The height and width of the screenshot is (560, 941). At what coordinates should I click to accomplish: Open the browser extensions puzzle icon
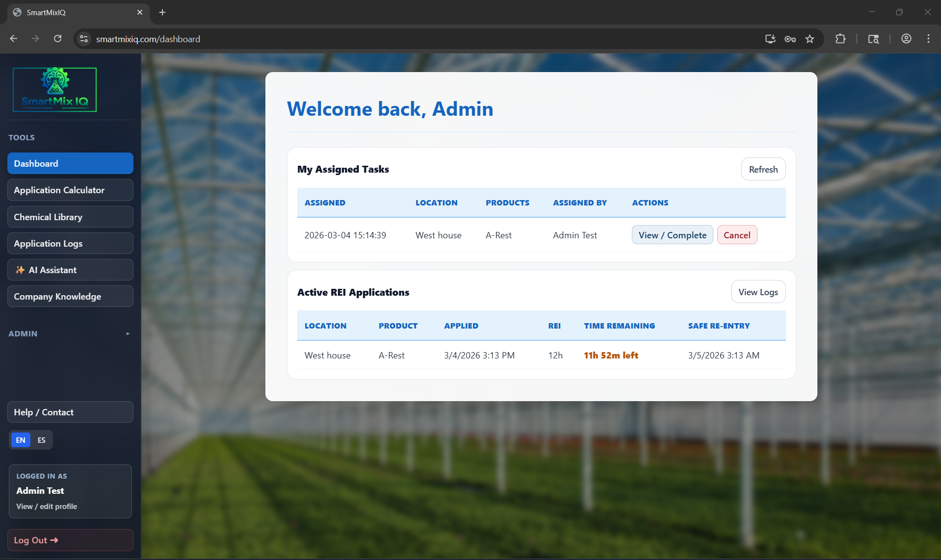(x=840, y=39)
